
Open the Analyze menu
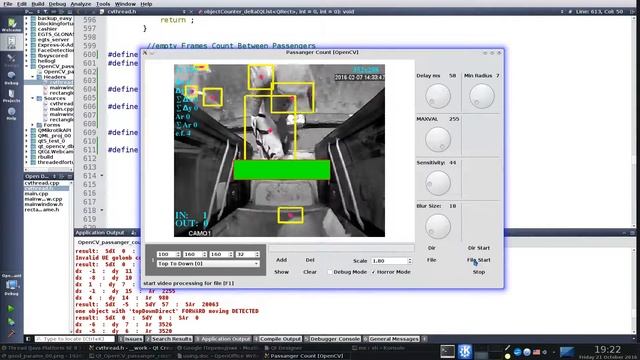click(x=80, y=4)
